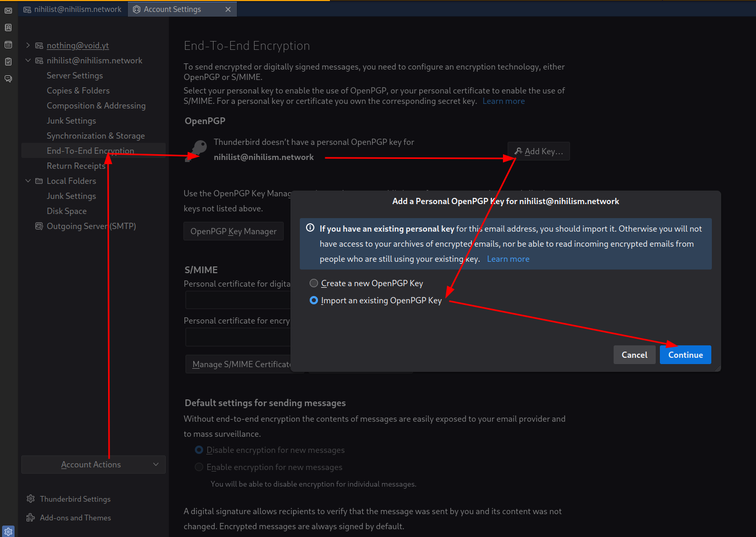Open Junk Settings under nihilist@nihilism.network
The height and width of the screenshot is (537, 756).
click(x=71, y=121)
